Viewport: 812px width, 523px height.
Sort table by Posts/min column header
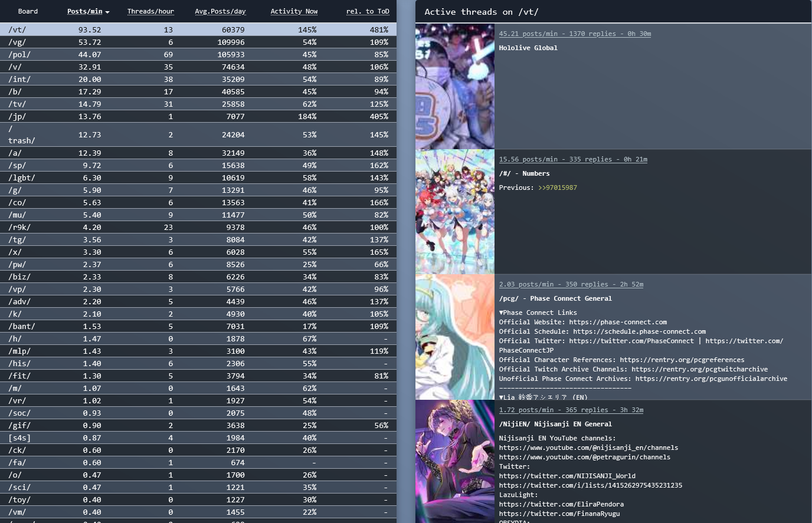click(x=84, y=11)
